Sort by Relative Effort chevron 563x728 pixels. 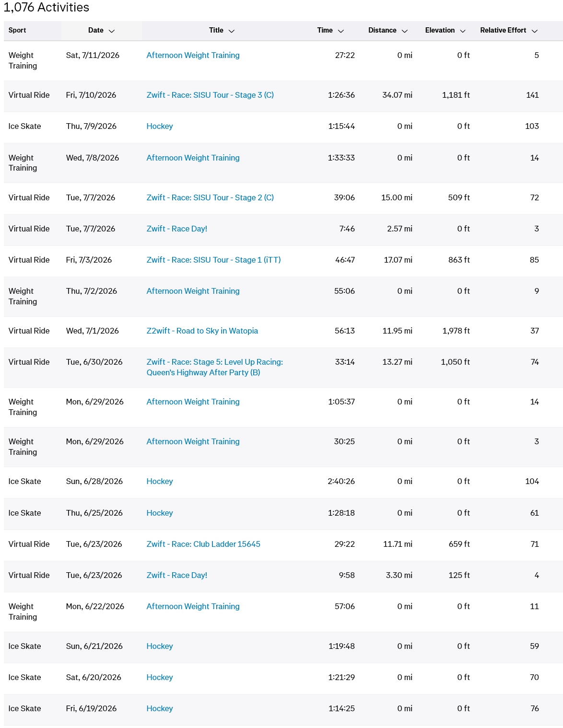pos(535,31)
